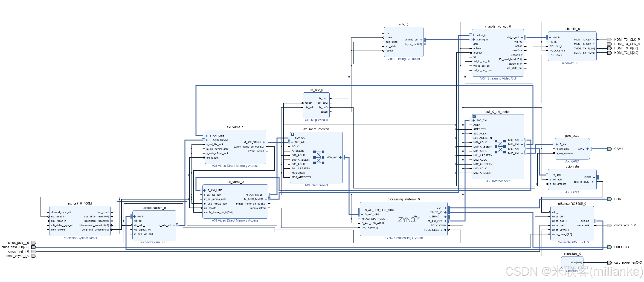
Task: Select the CAM1 interface port
Action: (609, 148)
